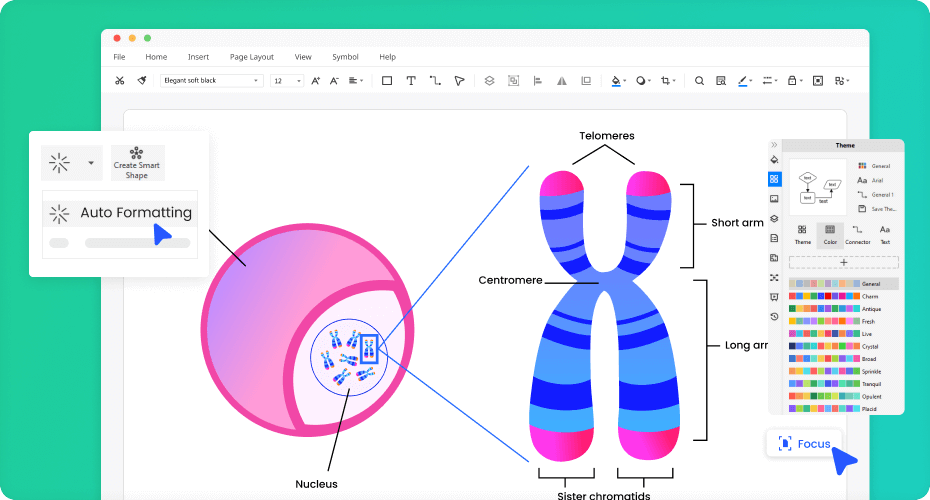Open the View menu
930x500 pixels.
click(303, 57)
